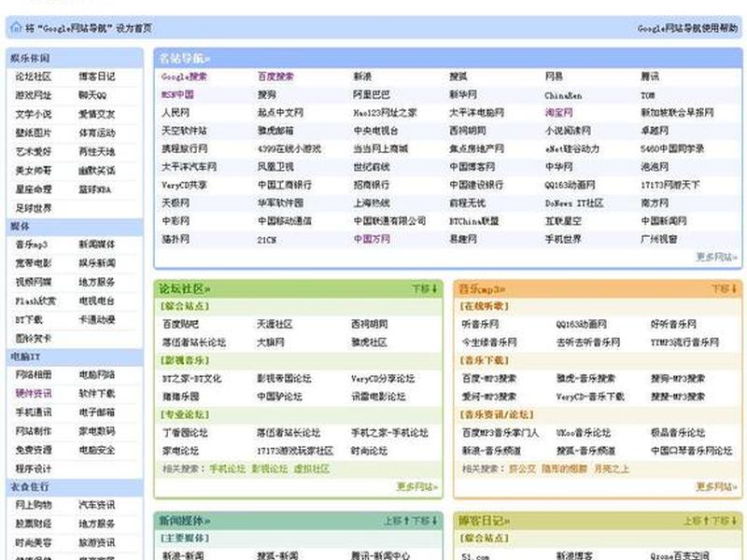Select 游戏网址 in the sidebar

click(34, 95)
